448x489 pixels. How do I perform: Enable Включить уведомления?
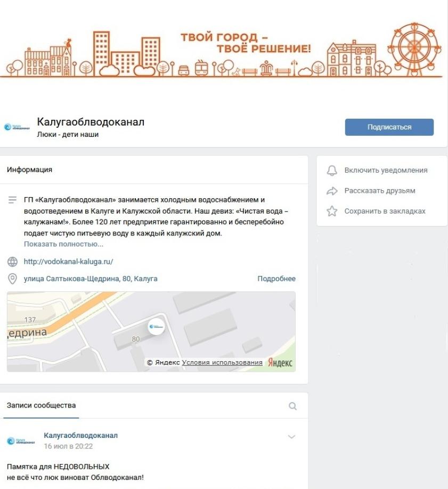[x=386, y=170]
